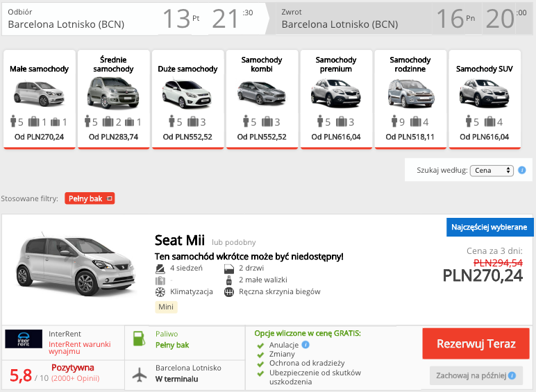Click the Samochody rodzinne van thumbnail
The width and height of the screenshot is (536, 392).
411,93
